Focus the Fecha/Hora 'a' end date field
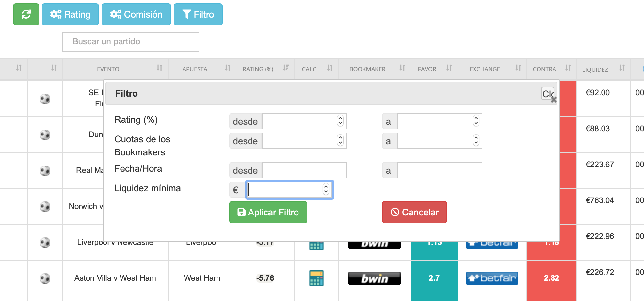Screen dimensions: 644x301 point(440,170)
